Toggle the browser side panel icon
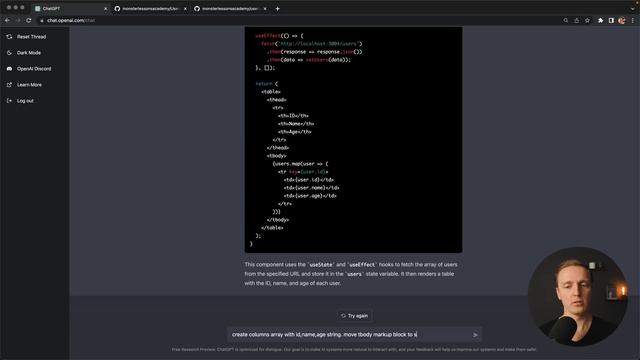Screen dimensions: 640x360 pos(611,20)
